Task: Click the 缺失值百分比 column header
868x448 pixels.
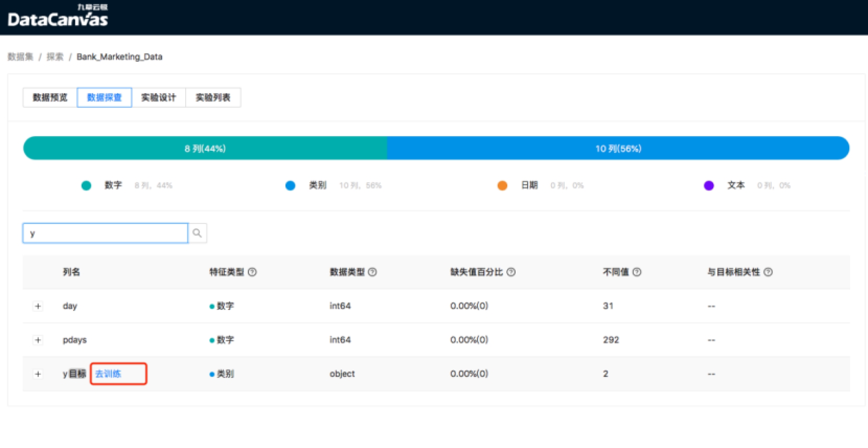Action: [477, 272]
